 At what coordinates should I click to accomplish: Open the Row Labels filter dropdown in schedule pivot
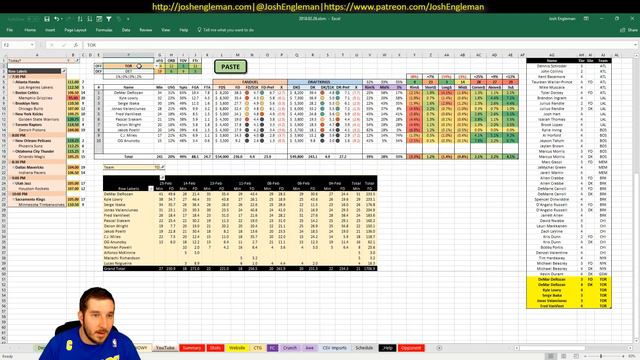pos(63,71)
